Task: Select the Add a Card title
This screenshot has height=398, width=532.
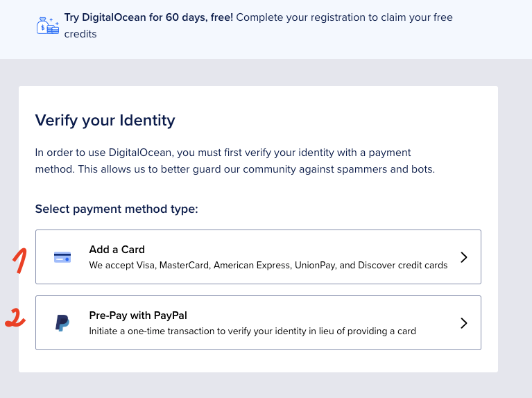Action: 117,250
